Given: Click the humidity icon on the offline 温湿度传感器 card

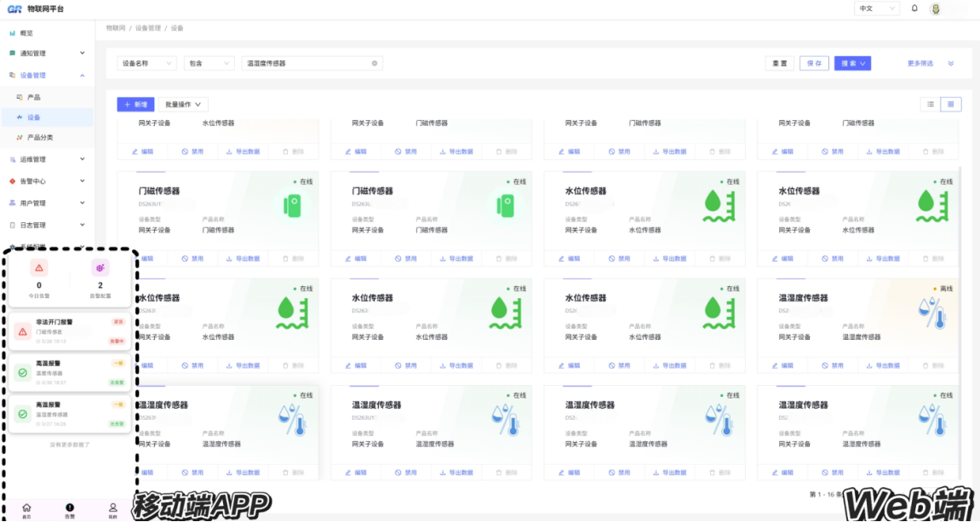Looking at the screenshot, I should [931, 312].
